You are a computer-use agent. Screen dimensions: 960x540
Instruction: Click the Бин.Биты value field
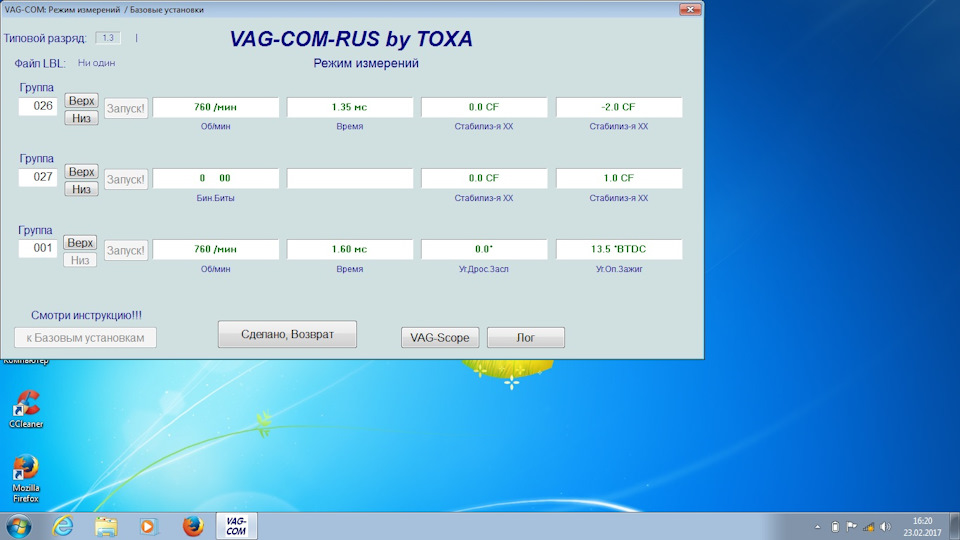point(216,178)
